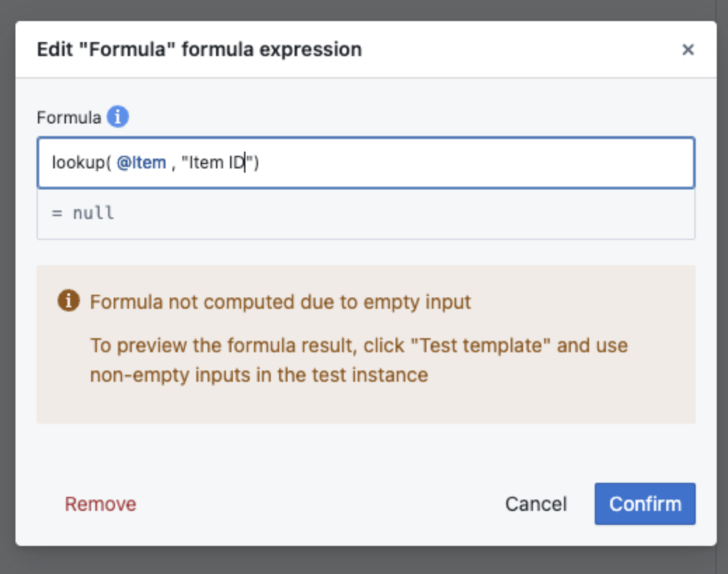Click the lookup function name
728x574 pixels.
(79, 163)
